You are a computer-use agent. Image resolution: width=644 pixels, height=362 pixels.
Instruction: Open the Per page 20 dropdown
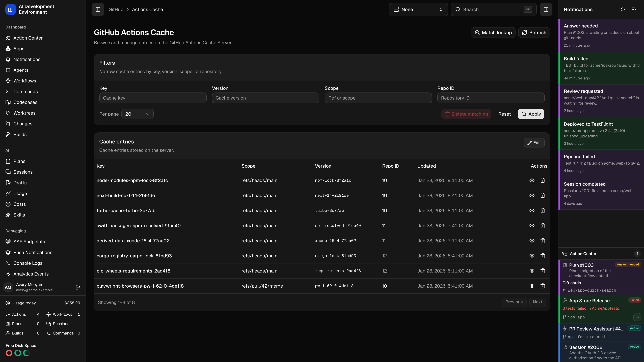[x=137, y=114]
